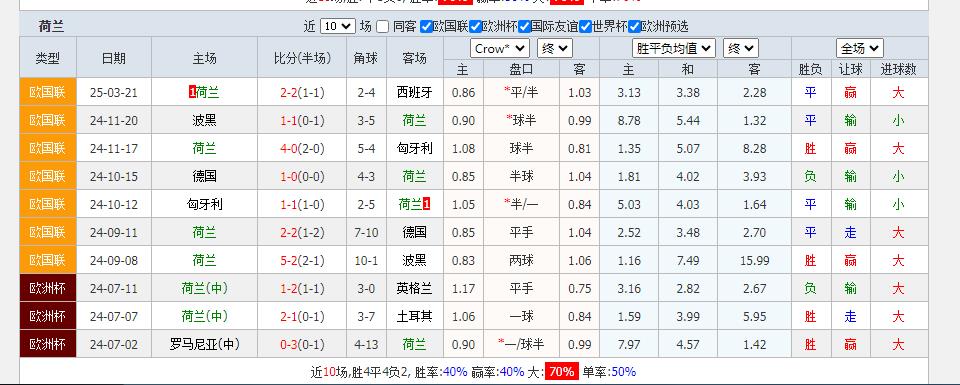Click the 比分(半场) column header

tap(302, 58)
